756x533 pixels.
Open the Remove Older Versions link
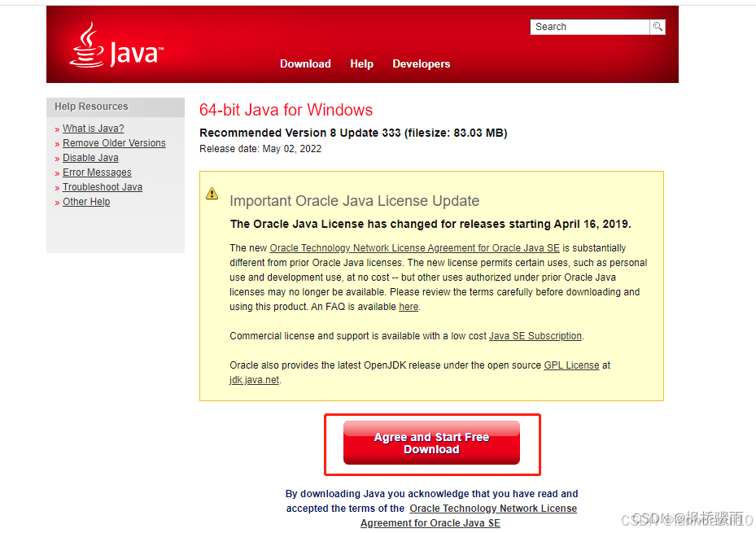click(x=114, y=143)
